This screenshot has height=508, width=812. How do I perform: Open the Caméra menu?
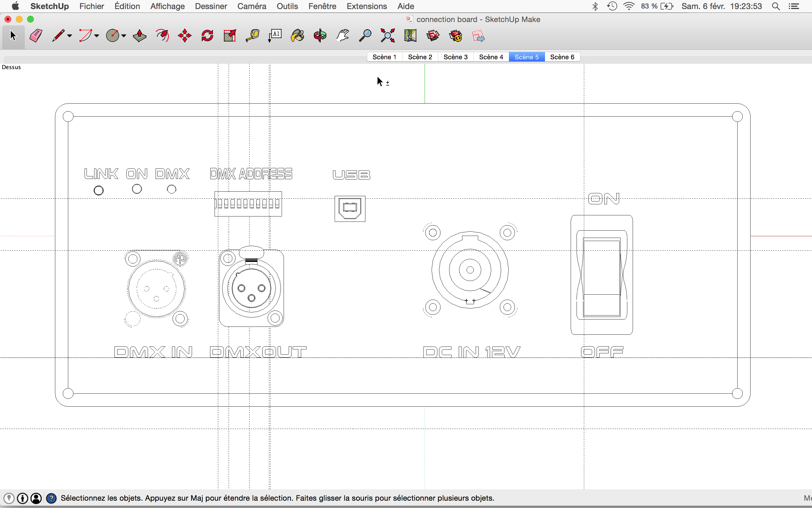click(x=252, y=6)
